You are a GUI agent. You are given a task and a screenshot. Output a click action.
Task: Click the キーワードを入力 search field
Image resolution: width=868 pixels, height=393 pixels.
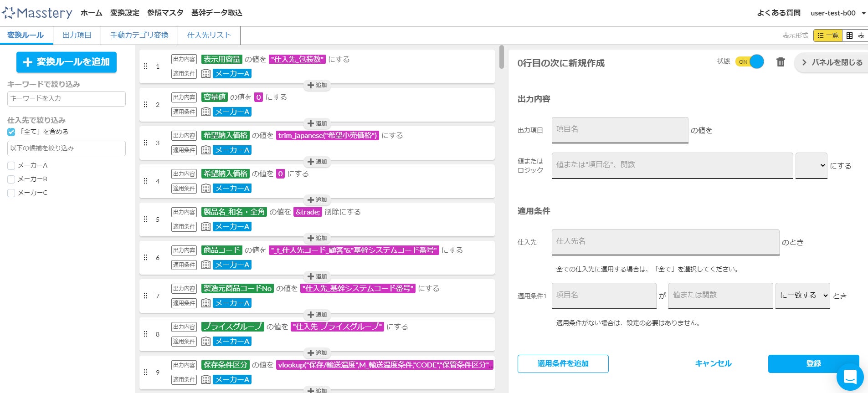coord(67,98)
